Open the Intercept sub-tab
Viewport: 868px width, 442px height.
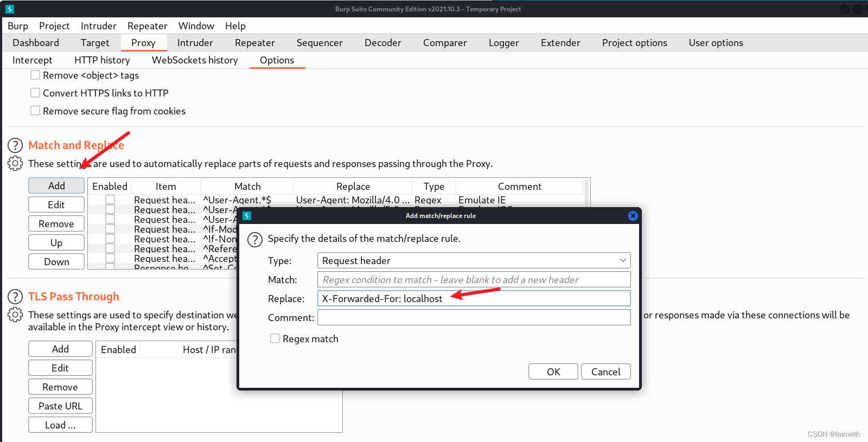tap(33, 60)
